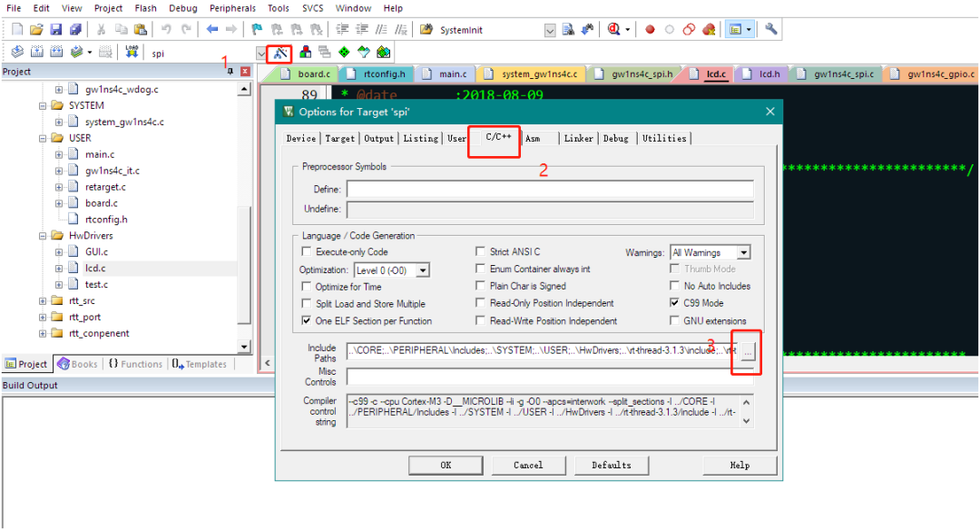This screenshot has width=980, height=530.
Task: Switch to the Debug options tab
Action: [615, 138]
